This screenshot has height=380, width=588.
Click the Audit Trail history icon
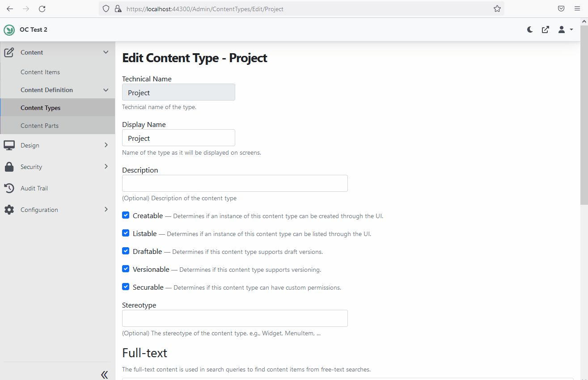pyautogui.click(x=9, y=188)
